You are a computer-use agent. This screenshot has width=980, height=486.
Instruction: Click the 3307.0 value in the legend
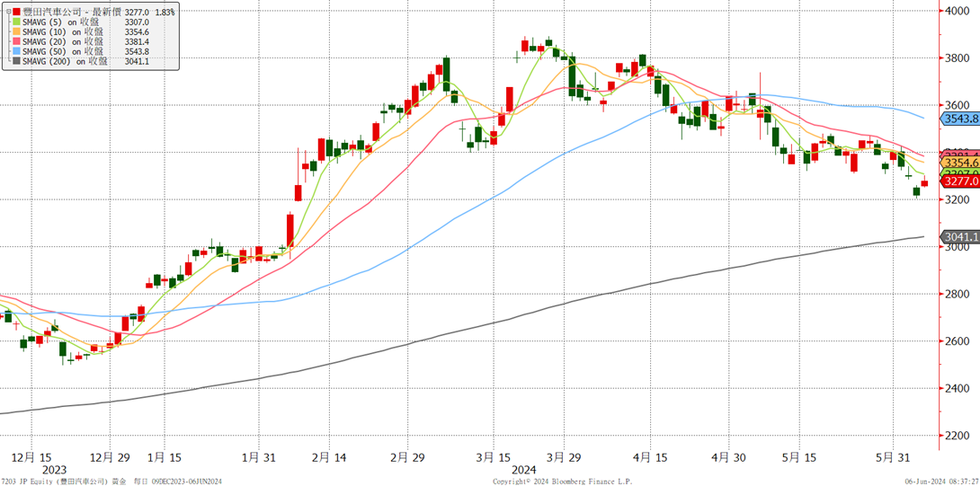(137, 22)
